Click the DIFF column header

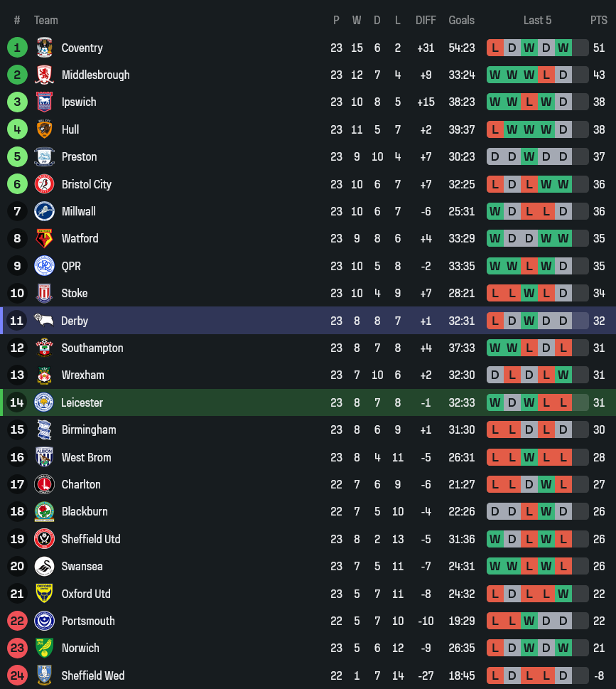pos(426,20)
